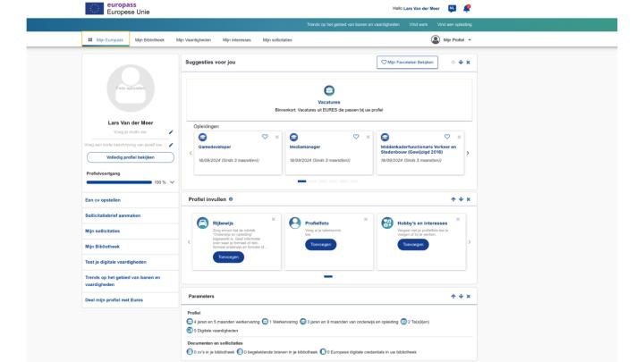Image resolution: width=644 pixels, height=362 pixels.
Task: Close the Suggesties voor jou panel
Action: 468,63
